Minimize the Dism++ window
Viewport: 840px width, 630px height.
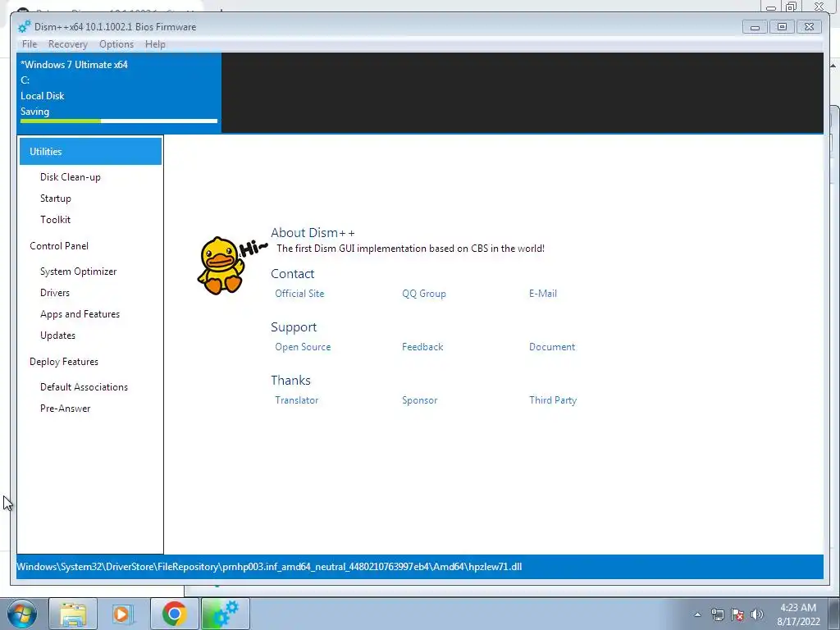[755, 27]
